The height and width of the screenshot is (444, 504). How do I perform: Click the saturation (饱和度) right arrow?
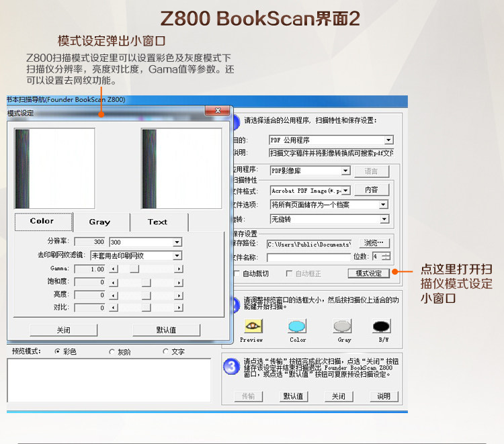click(x=179, y=283)
